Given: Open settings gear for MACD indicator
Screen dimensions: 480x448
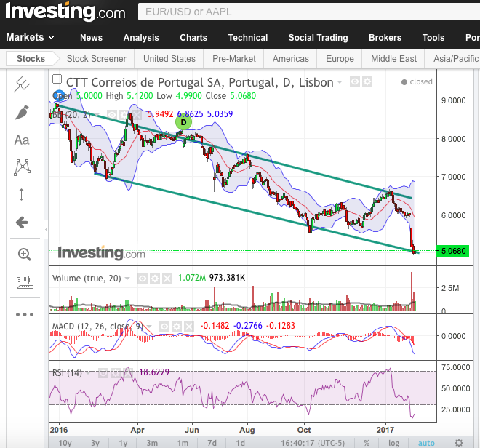Looking at the screenshot, I should point(177,327).
